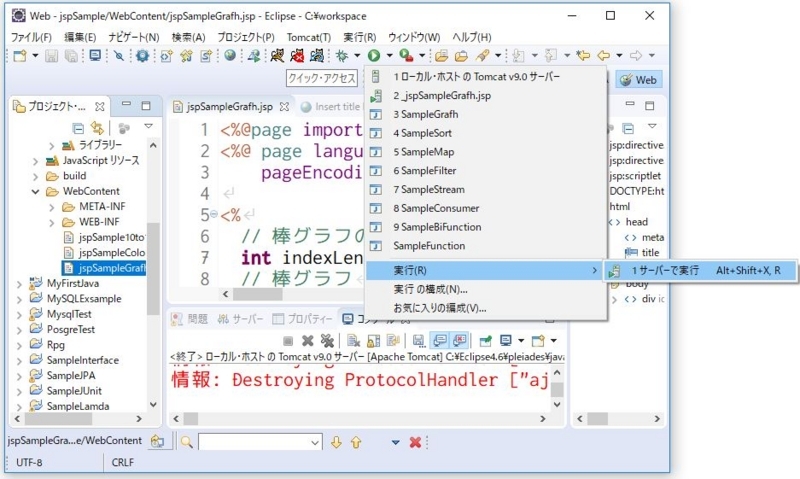Click the Forward navigation arrow icon
The height and width of the screenshot is (479, 800).
(636, 56)
